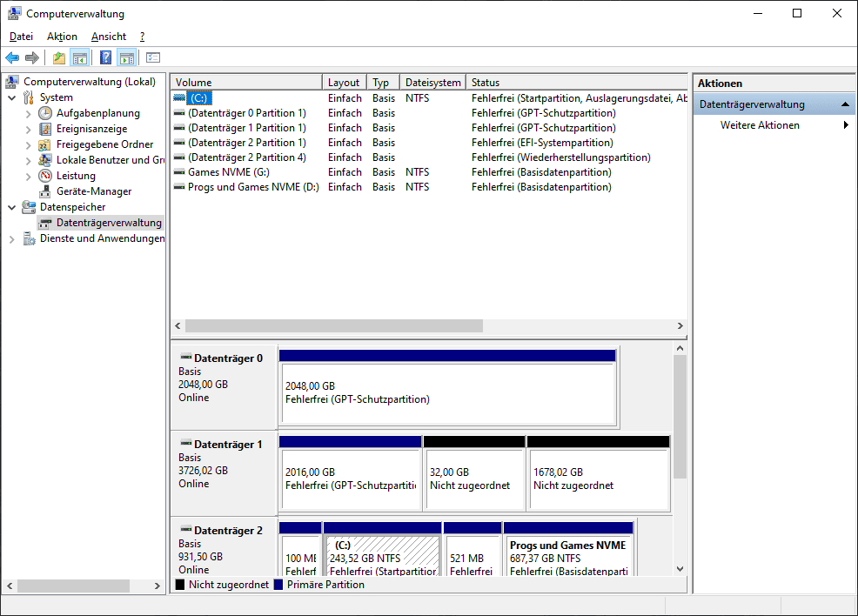Click the Leistung performance icon

pyautogui.click(x=45, y=176)
